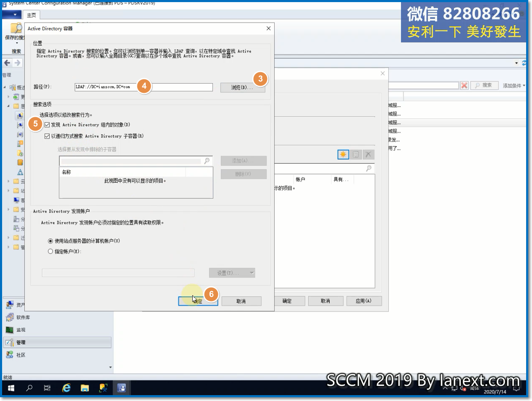532x401 pixels.
Task: Click the sub-container exclusion search field
Action: point(136,161)
